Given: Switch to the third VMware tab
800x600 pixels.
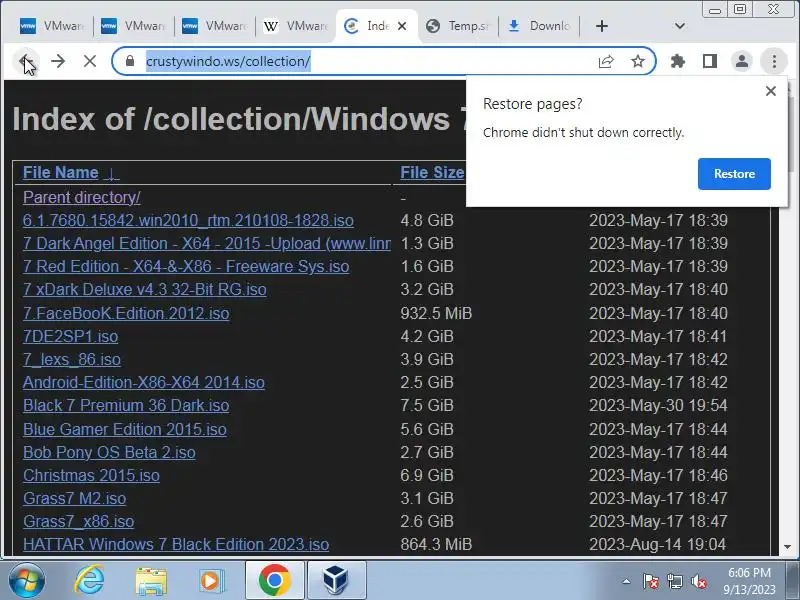Looking at the screenshot, I should tap(214, 26).
